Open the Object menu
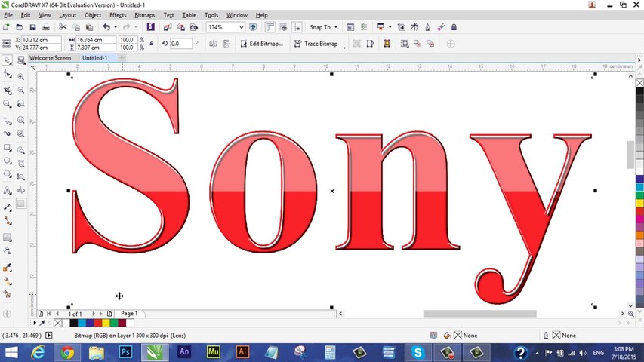Screen dimensions: 644x362 point(93,15)
